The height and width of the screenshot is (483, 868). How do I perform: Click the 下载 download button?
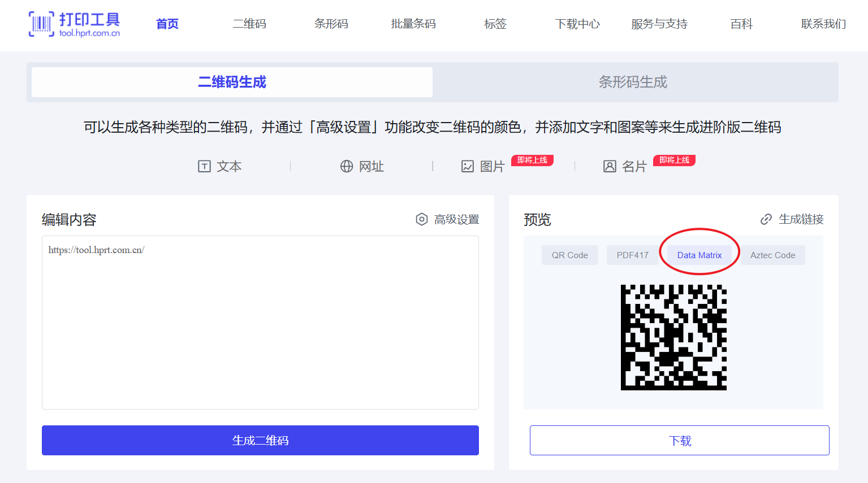point(680,440)
